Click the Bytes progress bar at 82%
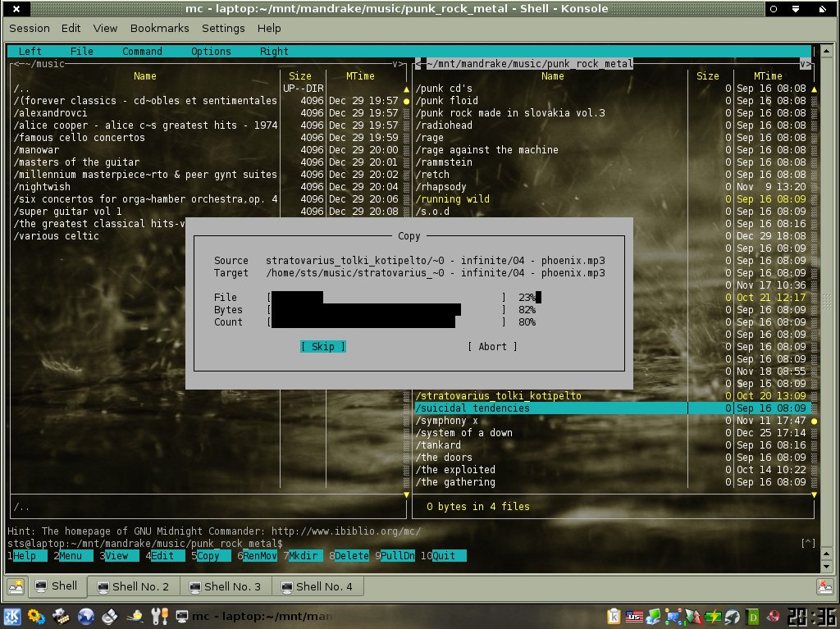Viewport: 840px width, 629px height. 386,310
